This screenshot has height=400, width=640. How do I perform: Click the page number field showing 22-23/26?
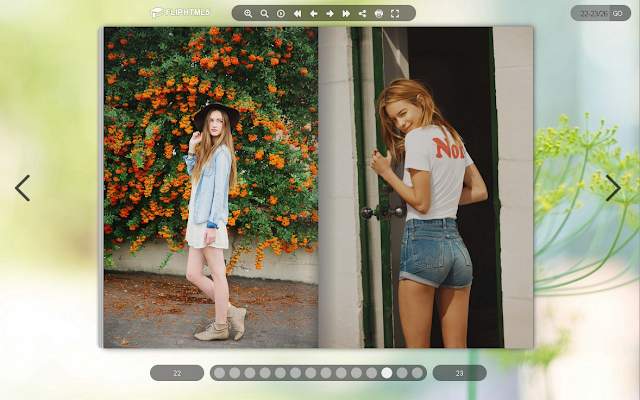(x=593, y=13)
